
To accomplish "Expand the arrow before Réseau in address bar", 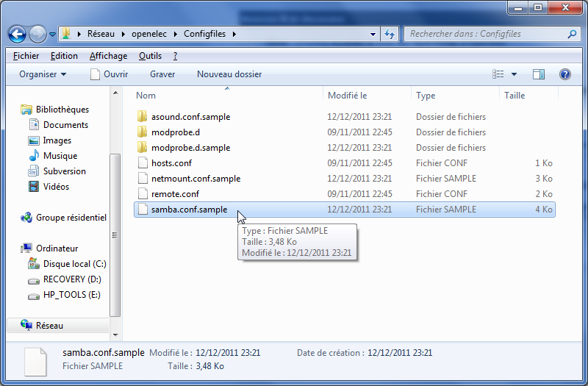I will [x=79, y=34].
